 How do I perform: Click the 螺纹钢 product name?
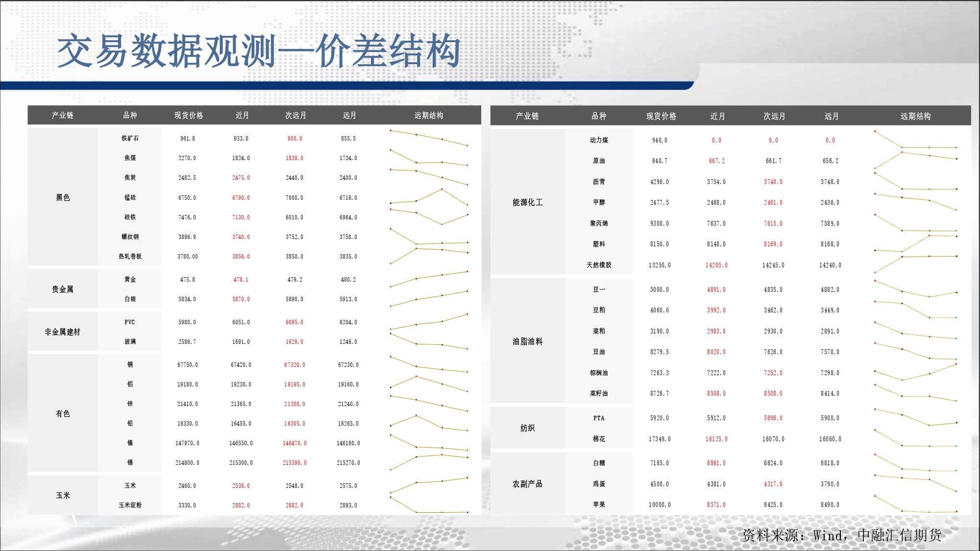130,237
